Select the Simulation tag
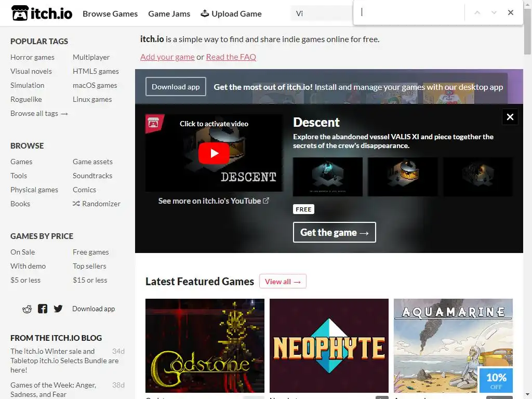 coord(27,85)
